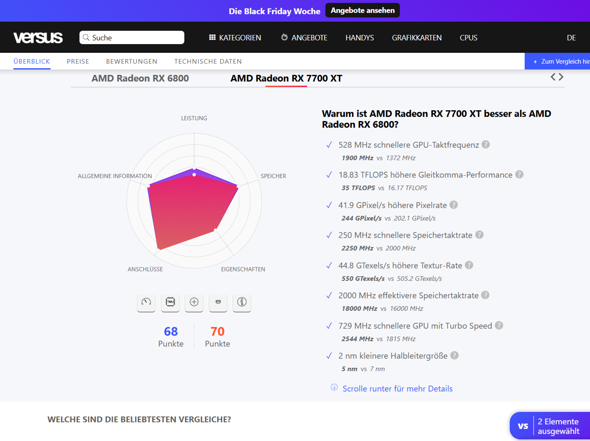Open the Angebote menu item
This screenshot has height=441, width=590.
(304, 38)
